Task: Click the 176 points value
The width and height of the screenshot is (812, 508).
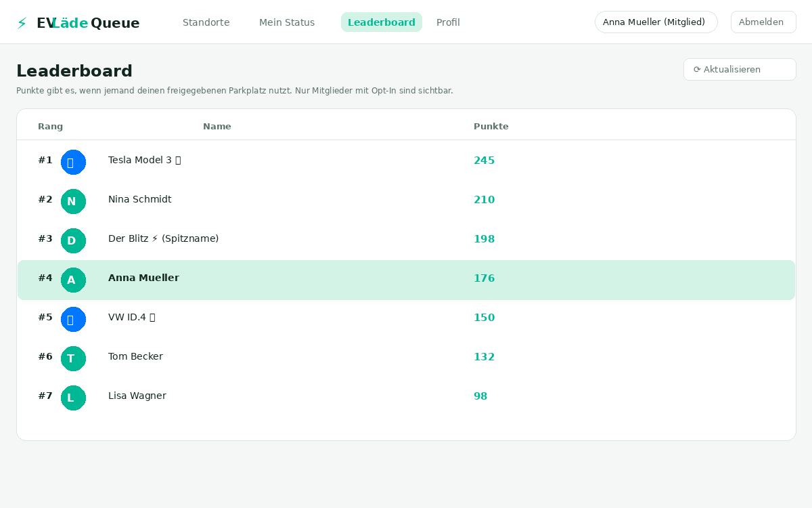Action: coord(484,278)
